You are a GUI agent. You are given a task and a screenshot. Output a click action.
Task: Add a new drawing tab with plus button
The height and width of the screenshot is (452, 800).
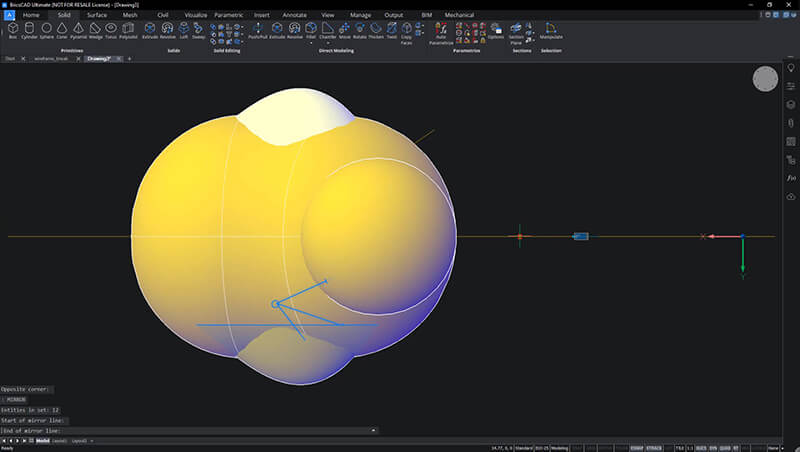129,59
